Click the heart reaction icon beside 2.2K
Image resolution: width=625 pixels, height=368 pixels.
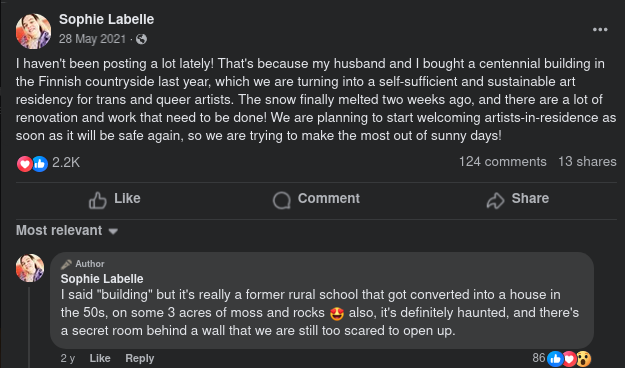coord(24,164)
